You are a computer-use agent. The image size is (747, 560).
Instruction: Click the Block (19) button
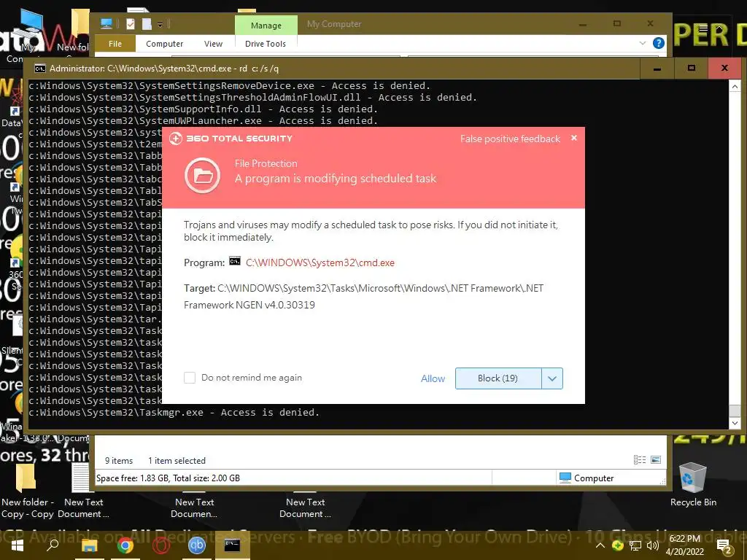[x=498, y=378]
